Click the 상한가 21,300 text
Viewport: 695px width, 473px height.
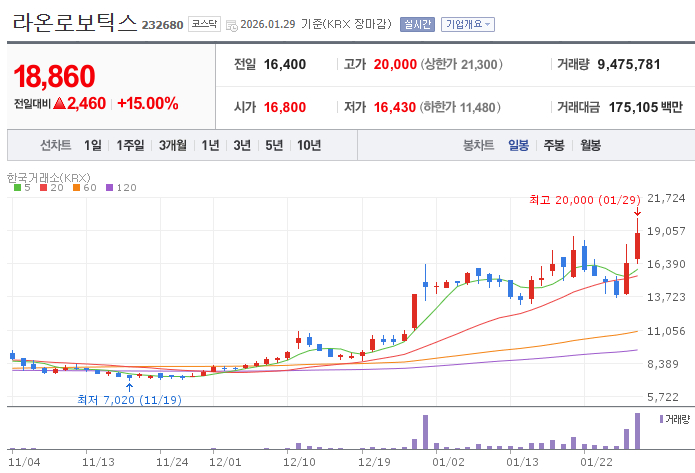click(461, 64)
